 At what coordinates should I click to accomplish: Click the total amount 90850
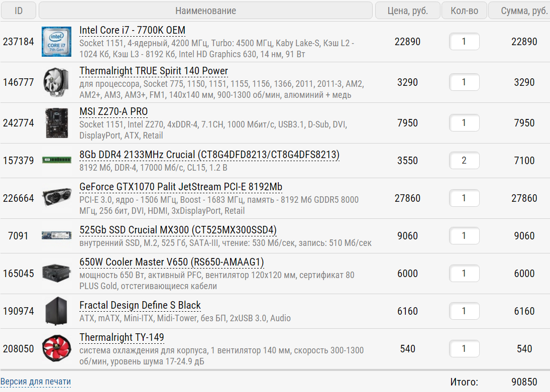[524, 382]
